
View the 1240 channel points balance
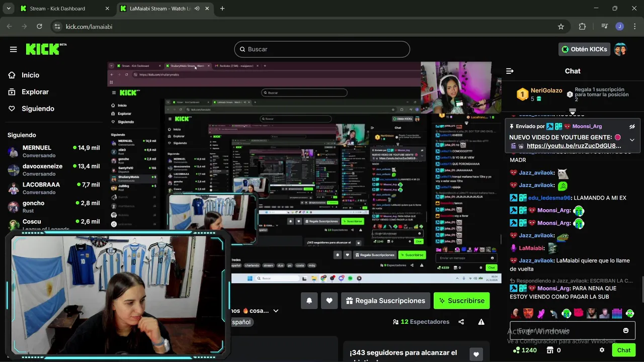point(525,350)
